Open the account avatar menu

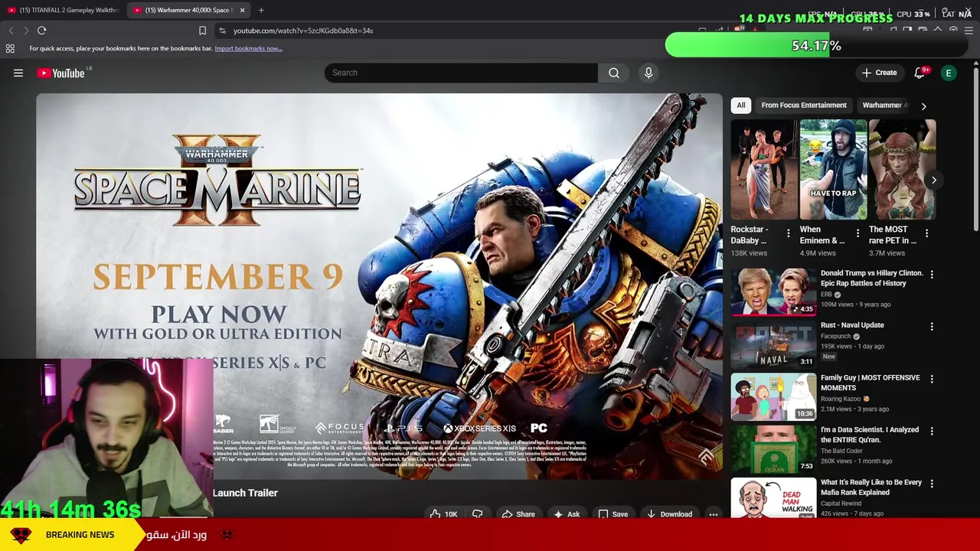pyautogui.click(x=949, y=73)
